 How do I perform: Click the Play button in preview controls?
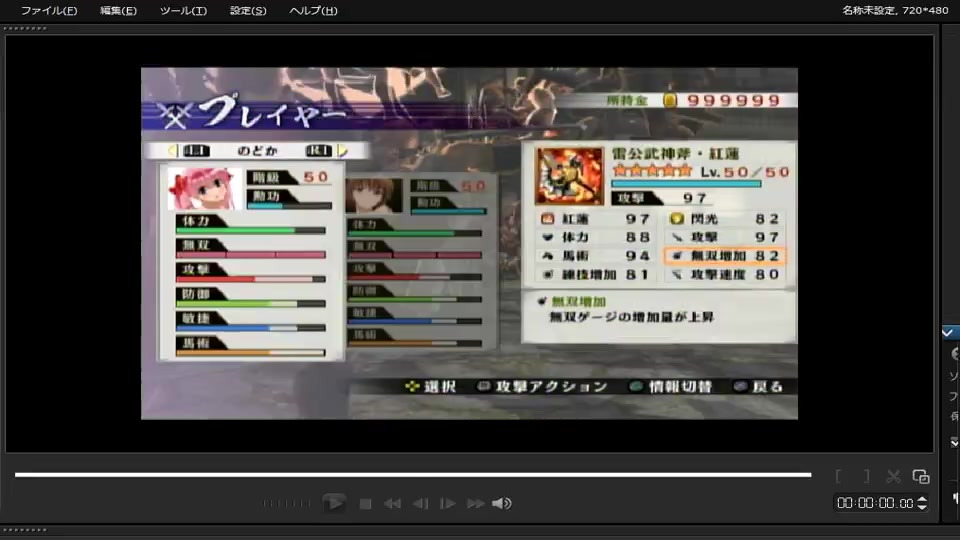pos(334,503)
